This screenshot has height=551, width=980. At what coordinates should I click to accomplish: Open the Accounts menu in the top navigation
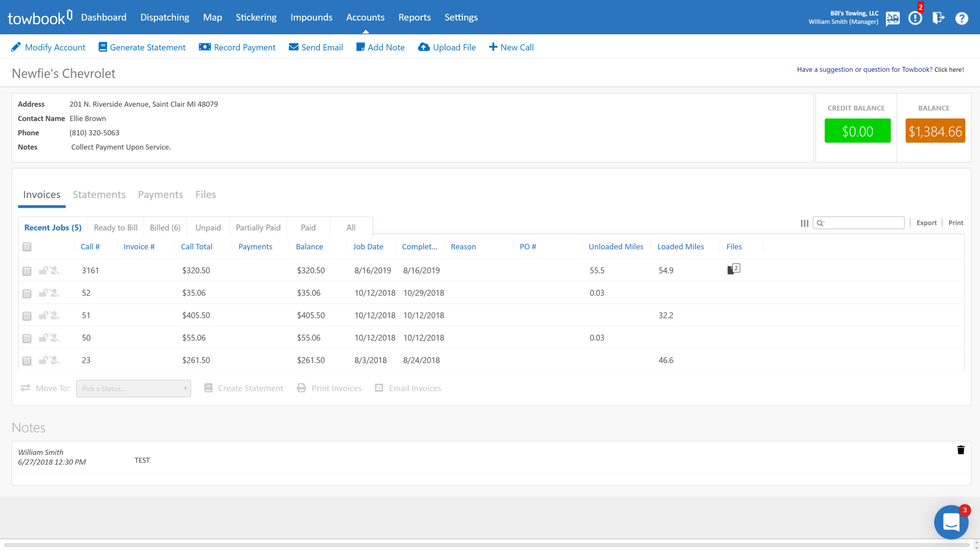tap(365, 17)
